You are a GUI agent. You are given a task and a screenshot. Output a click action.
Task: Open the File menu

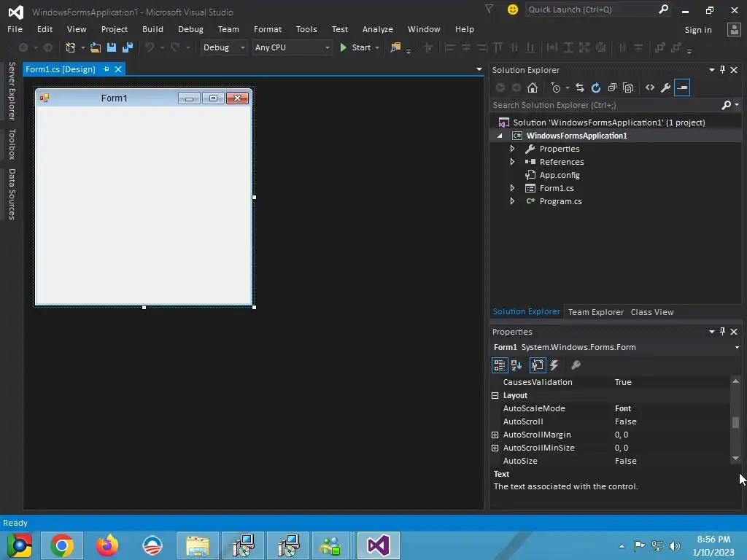pos(15,29)
